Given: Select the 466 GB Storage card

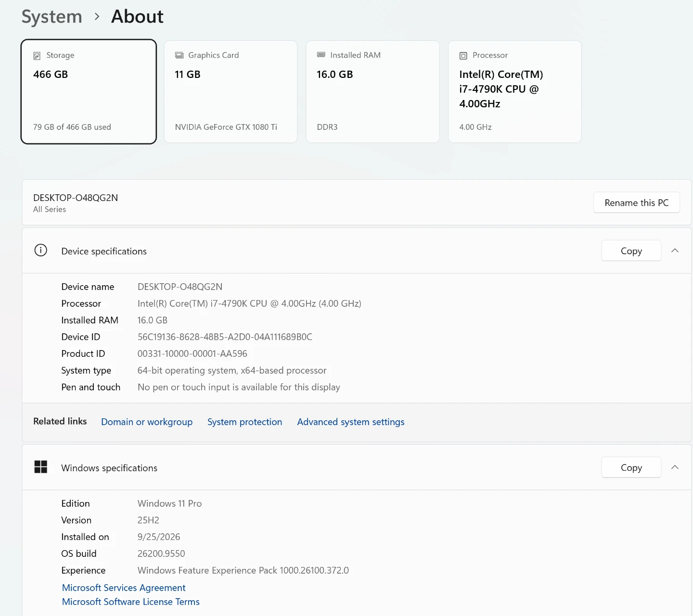Looking at the screenshot, I should 89,91.
